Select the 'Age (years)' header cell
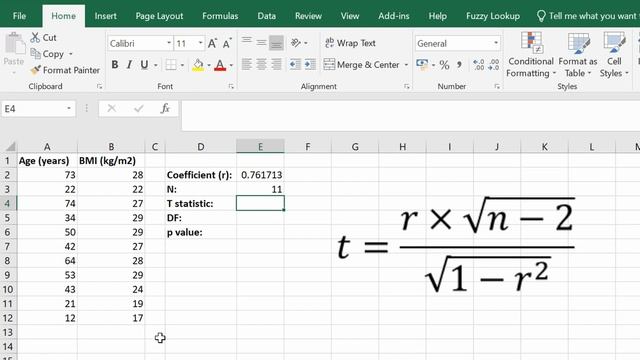 coord(47,160)
